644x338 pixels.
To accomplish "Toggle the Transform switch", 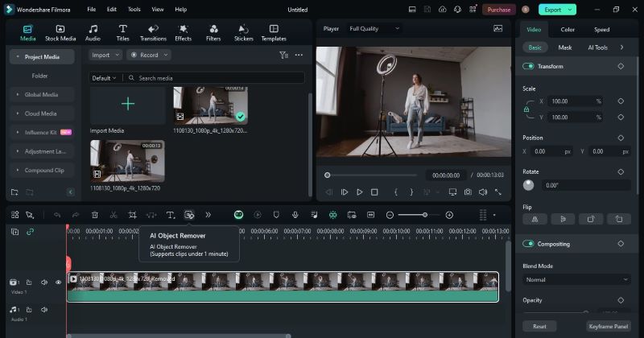I will coord(528,66).
